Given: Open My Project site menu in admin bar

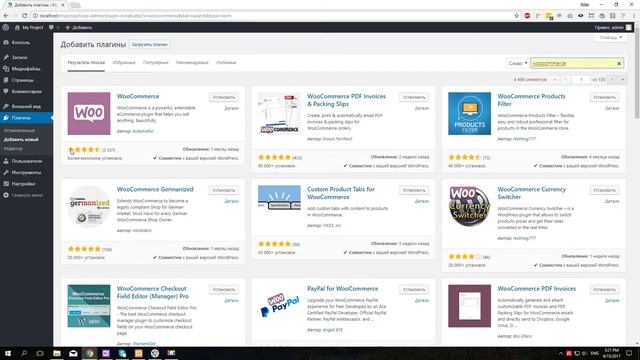Looking at the screenshot, I should click(29, 27).
